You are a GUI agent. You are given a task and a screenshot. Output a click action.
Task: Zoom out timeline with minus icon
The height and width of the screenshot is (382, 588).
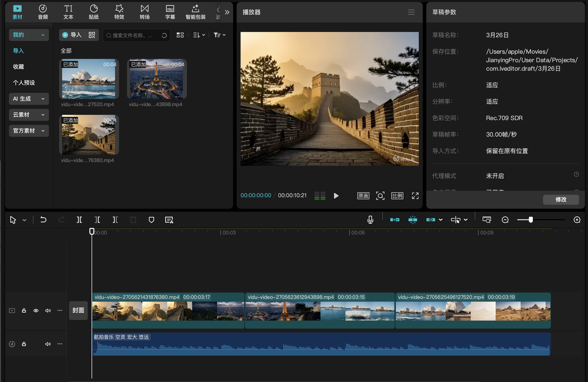click(x=505, y=220)
